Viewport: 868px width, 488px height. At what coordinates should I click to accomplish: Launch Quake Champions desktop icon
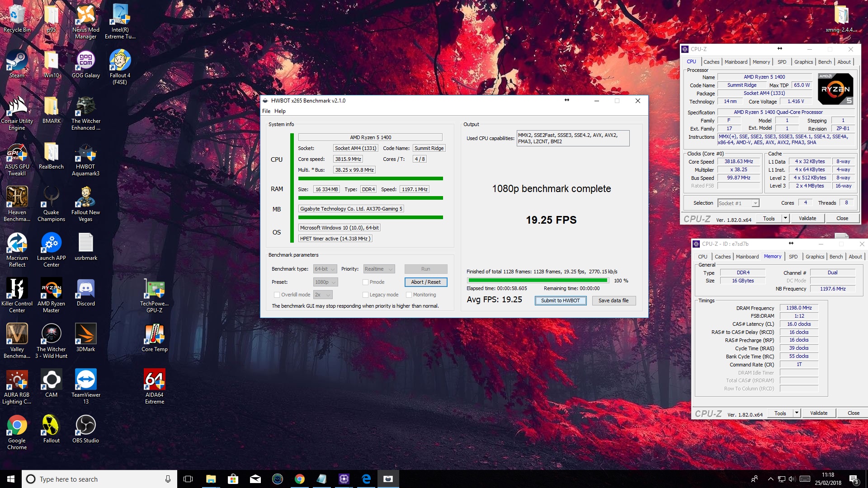click(x=51, y=204)
